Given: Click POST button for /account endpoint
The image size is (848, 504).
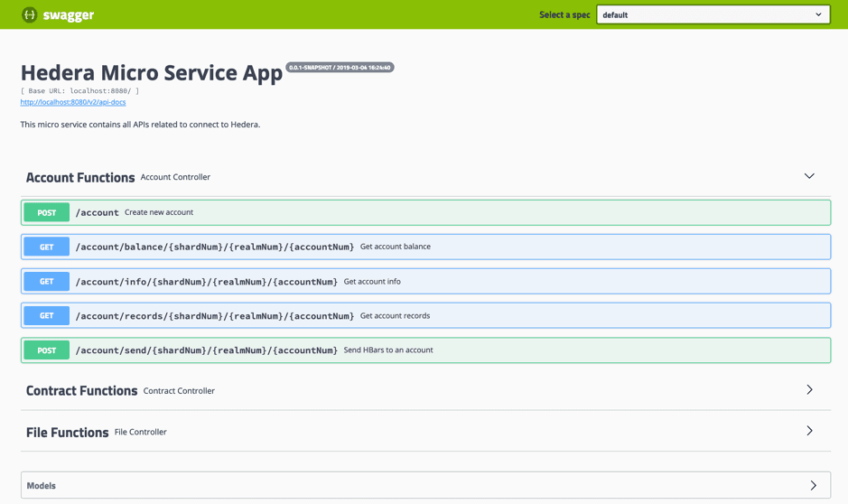Looking at the screenshot, I should click(47, 212).
